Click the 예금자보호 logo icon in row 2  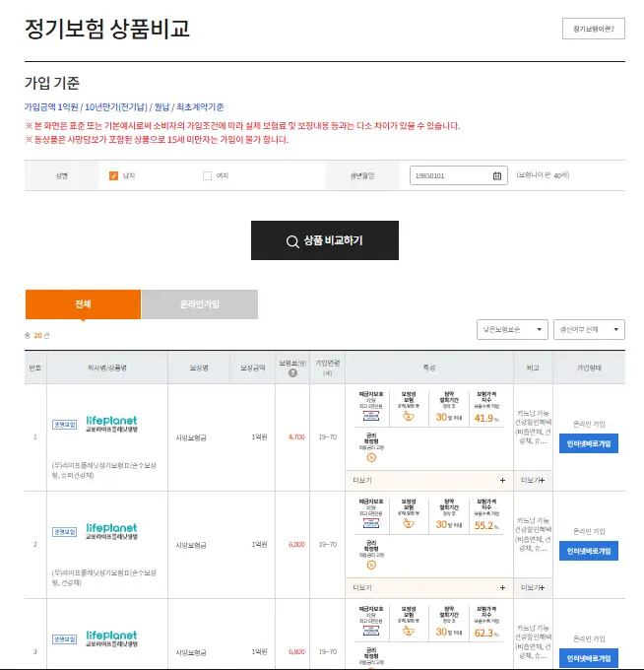pos(370,523)
